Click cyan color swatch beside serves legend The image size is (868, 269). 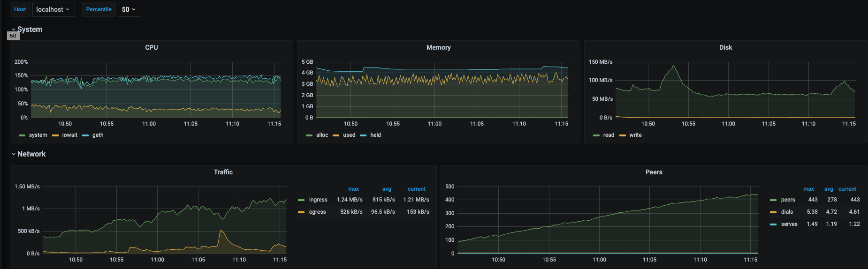click(773, 224)
